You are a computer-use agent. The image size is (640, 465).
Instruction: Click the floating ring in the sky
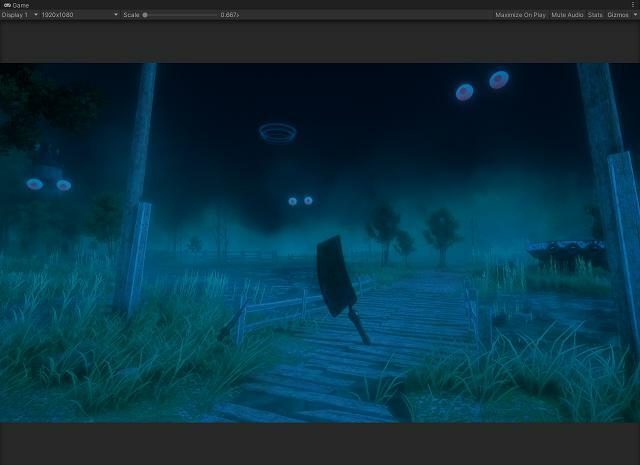pos(277,131)
